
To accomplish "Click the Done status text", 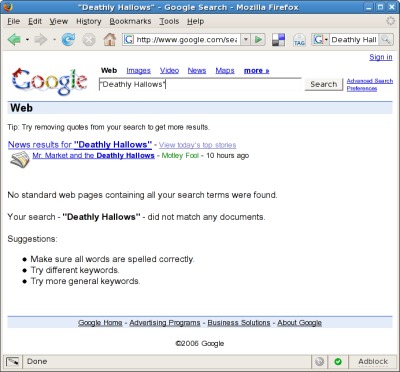I will coord(37,361).
